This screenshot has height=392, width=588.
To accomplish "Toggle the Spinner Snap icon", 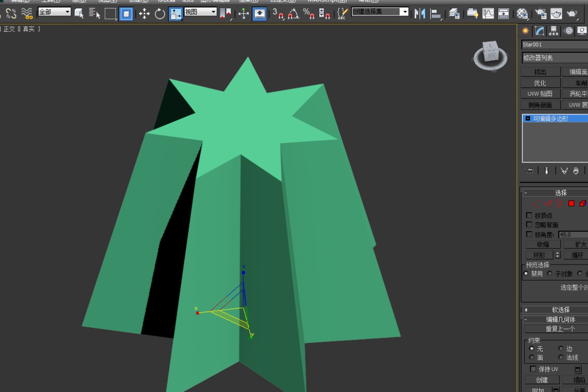I will (x=324, y=14).
